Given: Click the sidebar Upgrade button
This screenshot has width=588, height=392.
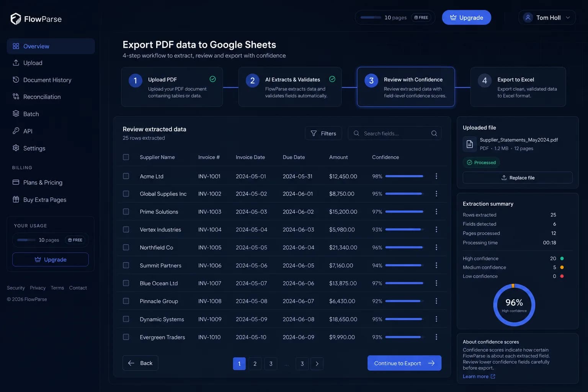Looking at the screenshot, I should (x=51, y=260).
